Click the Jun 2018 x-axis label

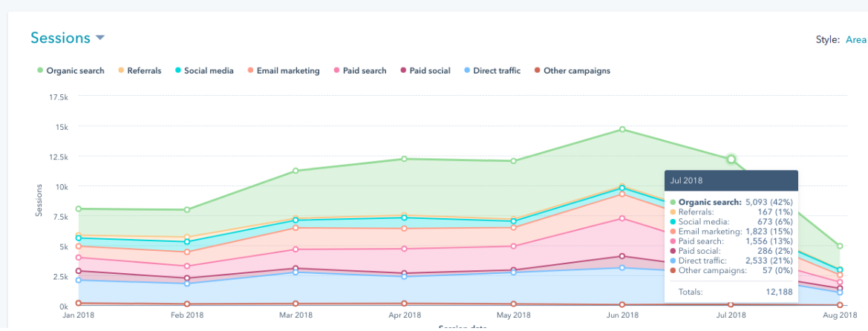point(622,315)
